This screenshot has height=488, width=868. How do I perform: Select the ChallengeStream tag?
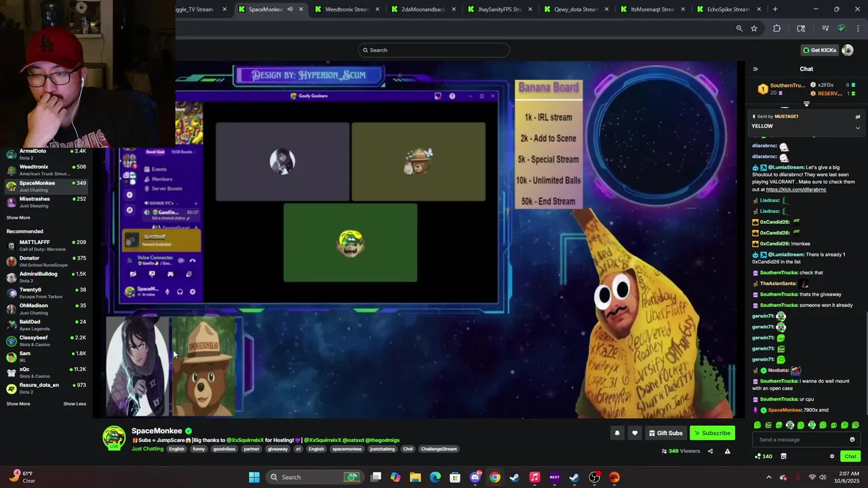pyautogui.click(x=439, y=449)
